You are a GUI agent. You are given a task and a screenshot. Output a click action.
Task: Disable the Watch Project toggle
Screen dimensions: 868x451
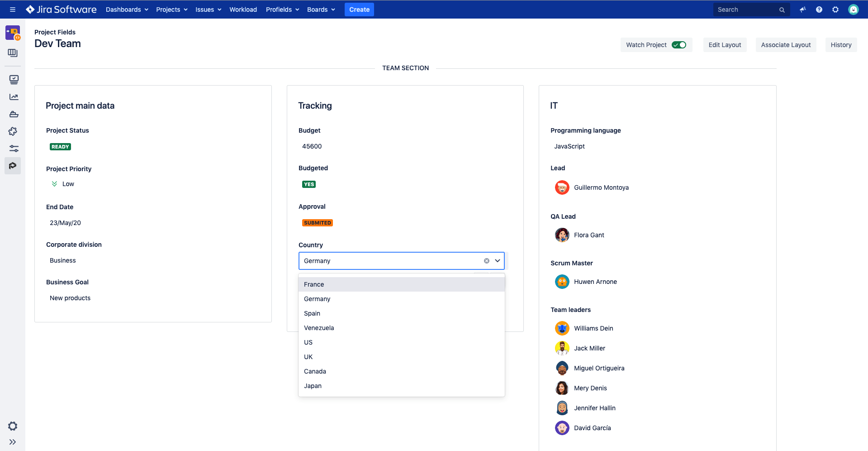[679, 44]
